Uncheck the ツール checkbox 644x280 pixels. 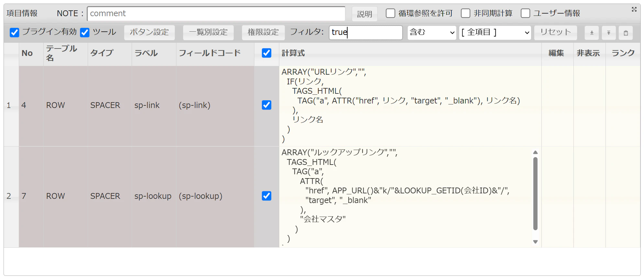click(85, 32)
